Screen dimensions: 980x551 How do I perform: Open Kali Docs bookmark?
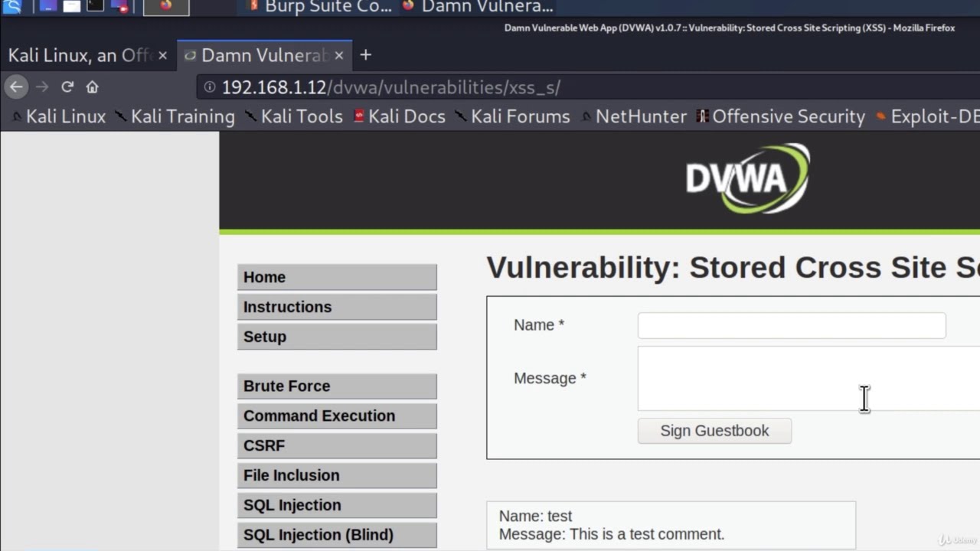(x=399, y=116)
